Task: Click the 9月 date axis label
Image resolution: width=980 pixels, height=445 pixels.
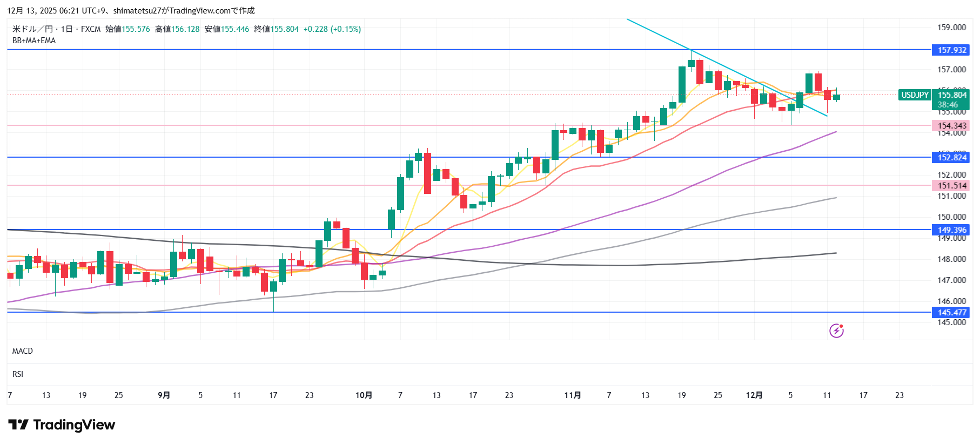Action: [164, 395]
